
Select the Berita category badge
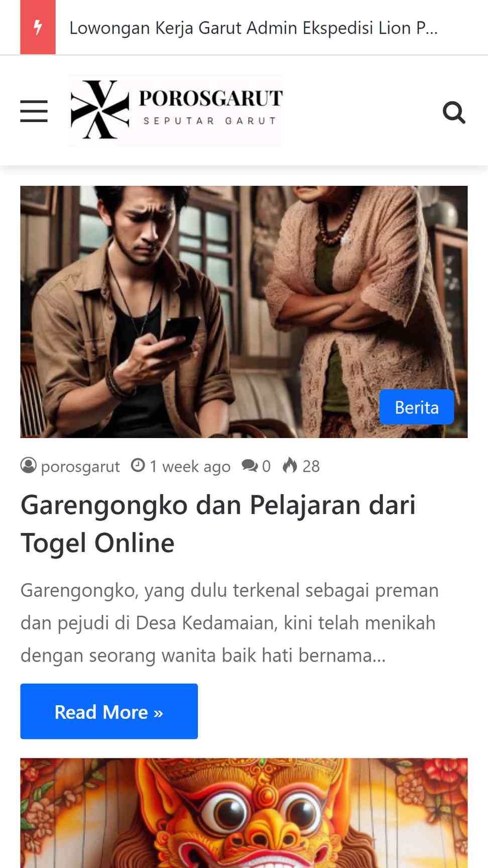pyautogui.click(x=417, y=407)
